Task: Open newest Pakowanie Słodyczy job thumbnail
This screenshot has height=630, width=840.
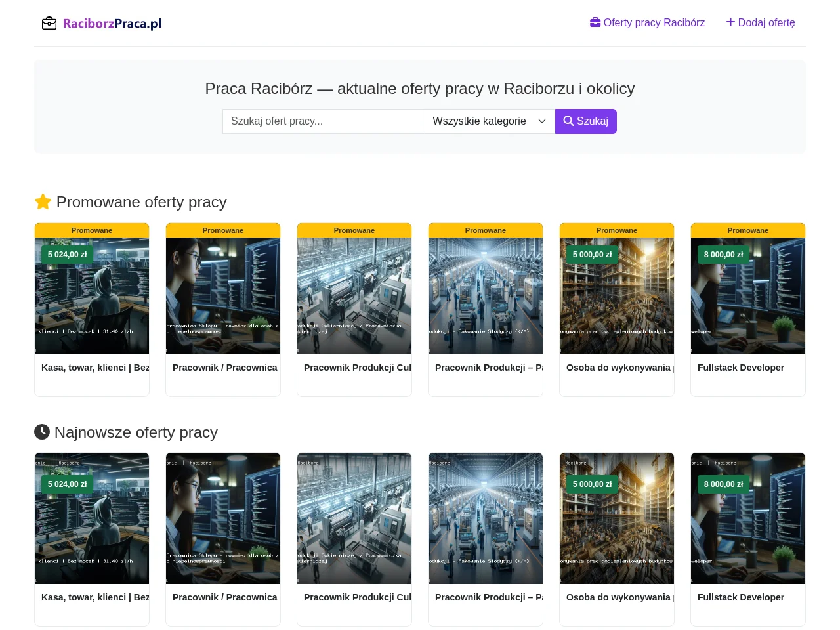Action: click(x=486, y=518)
